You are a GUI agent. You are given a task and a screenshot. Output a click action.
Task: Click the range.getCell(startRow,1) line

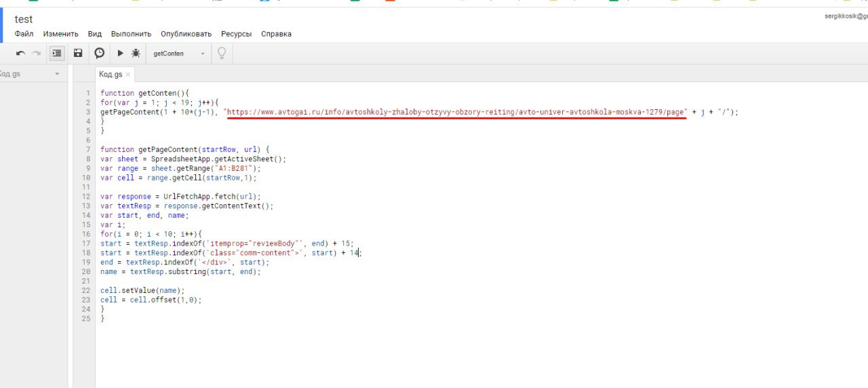pyautogui.click(x=178, y=178)
